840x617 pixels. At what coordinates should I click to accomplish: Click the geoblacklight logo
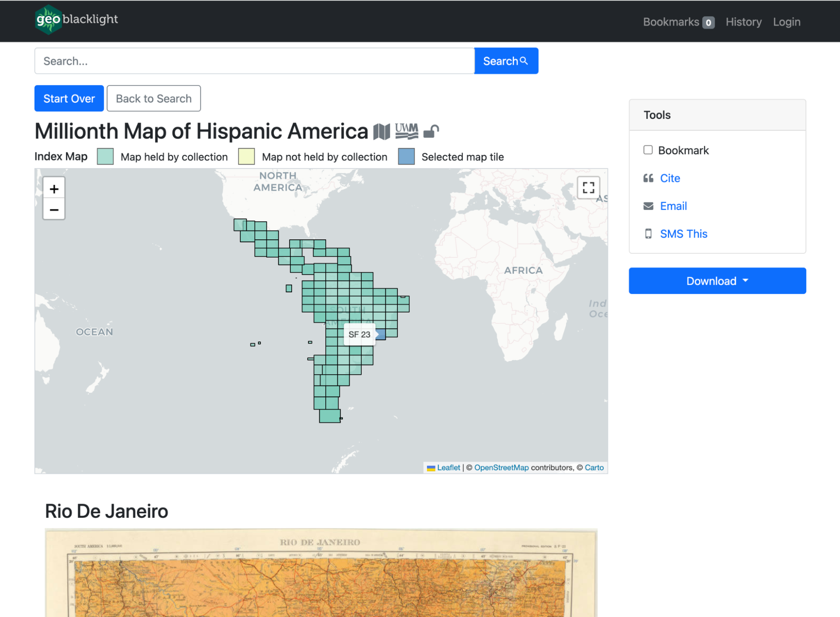pyautogui.click(x=76, y=19)
